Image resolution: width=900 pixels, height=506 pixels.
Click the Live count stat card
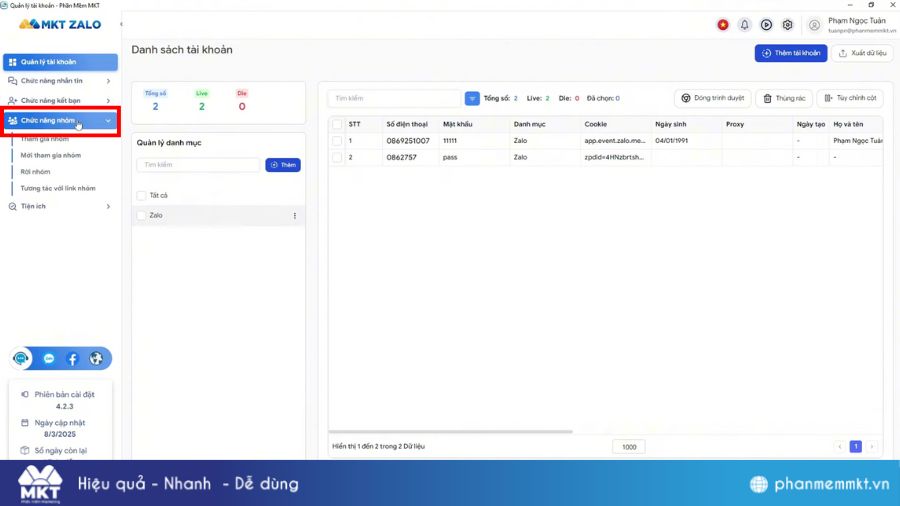pyautogui.click(x=201, y=101)
